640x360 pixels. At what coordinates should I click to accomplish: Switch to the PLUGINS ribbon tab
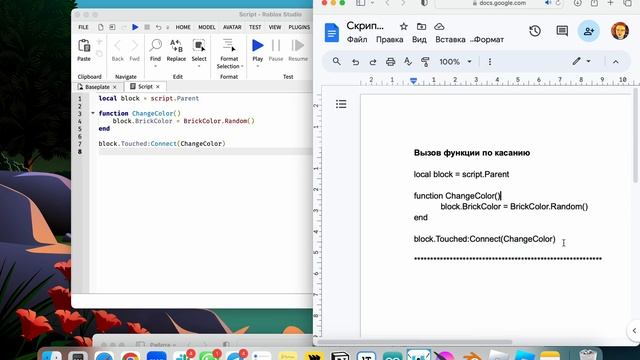(x=299, y=27)
